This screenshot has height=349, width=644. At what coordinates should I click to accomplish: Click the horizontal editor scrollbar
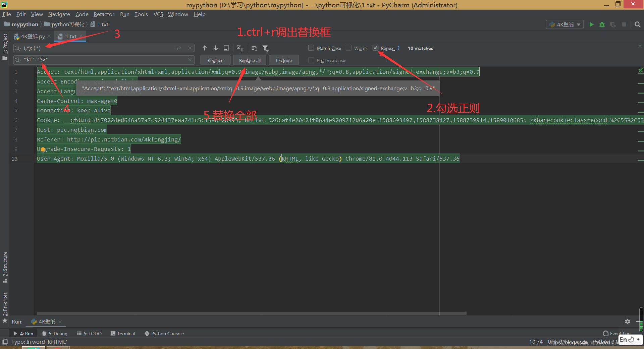pyautogui.click(x=252, y=313)
